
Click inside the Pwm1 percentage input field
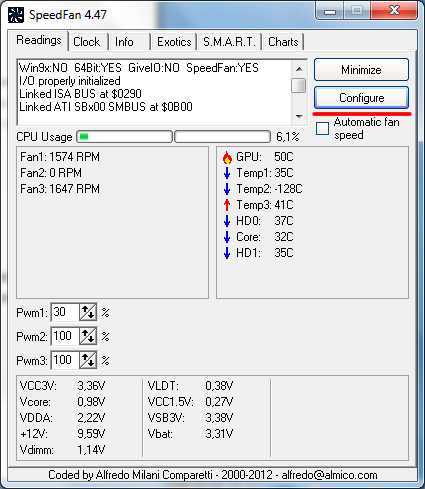(x=65, y=312)
